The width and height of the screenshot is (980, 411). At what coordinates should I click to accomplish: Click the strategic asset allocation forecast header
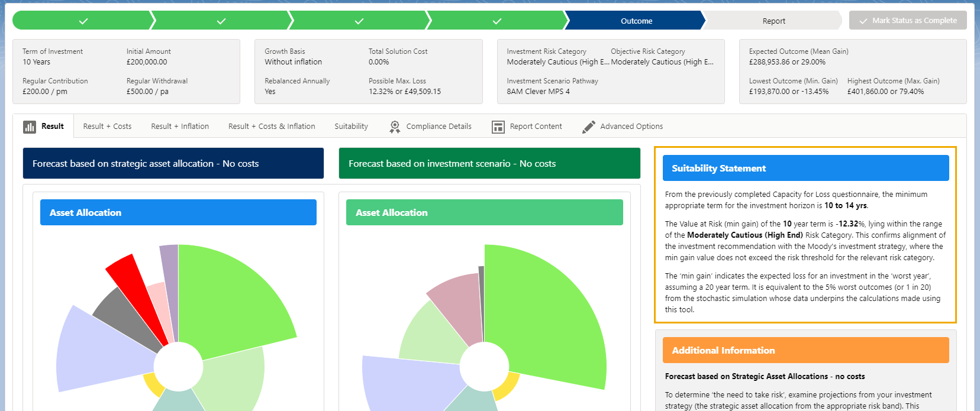pyautogui.click(x=173, y=163)
